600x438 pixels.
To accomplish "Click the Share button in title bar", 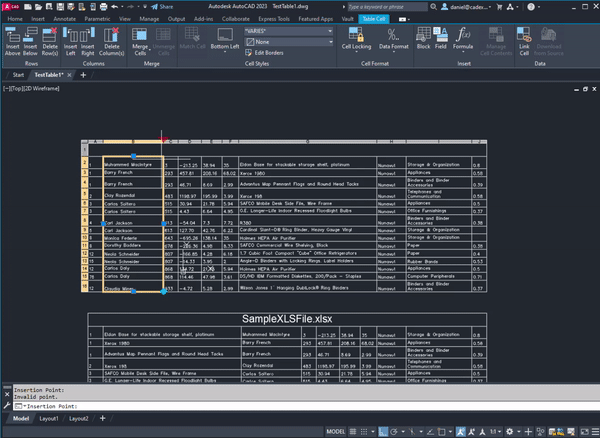I will [161, 5].
